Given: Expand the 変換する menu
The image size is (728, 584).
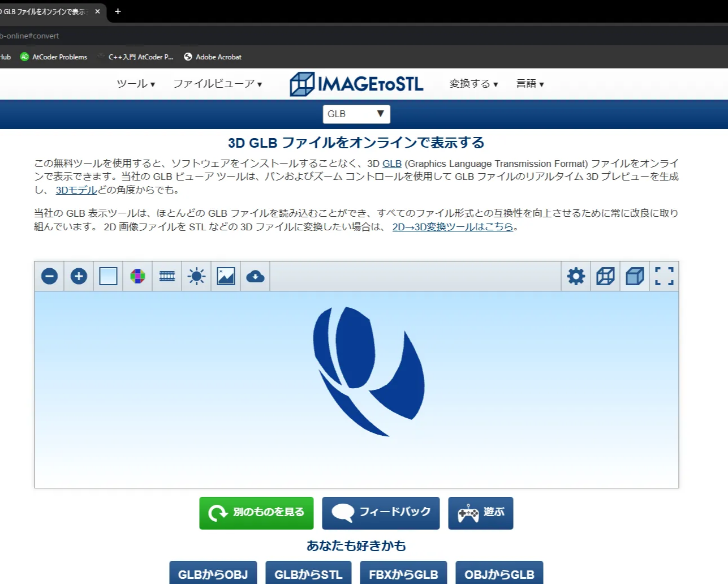Looking at the screenshot, I should [473, 83].
